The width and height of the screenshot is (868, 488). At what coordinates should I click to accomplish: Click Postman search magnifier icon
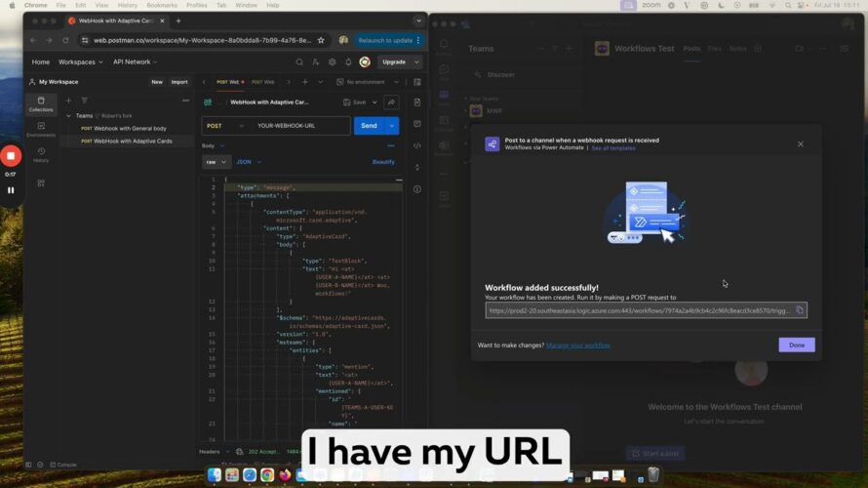pyautogui.click(x=299, y=62)
